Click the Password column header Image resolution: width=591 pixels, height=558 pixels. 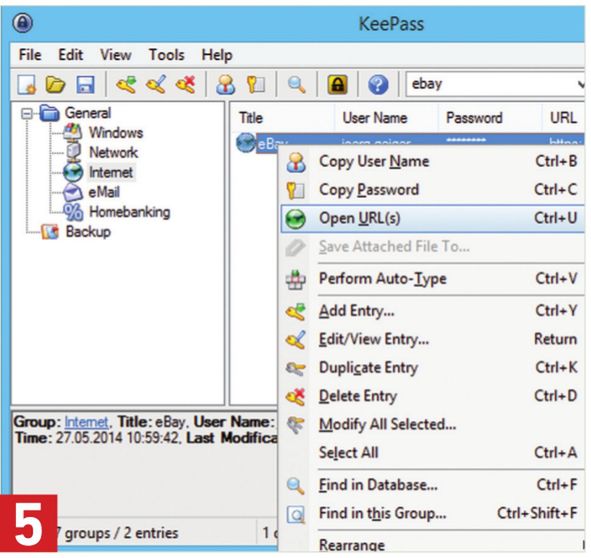tap(490, 118)
